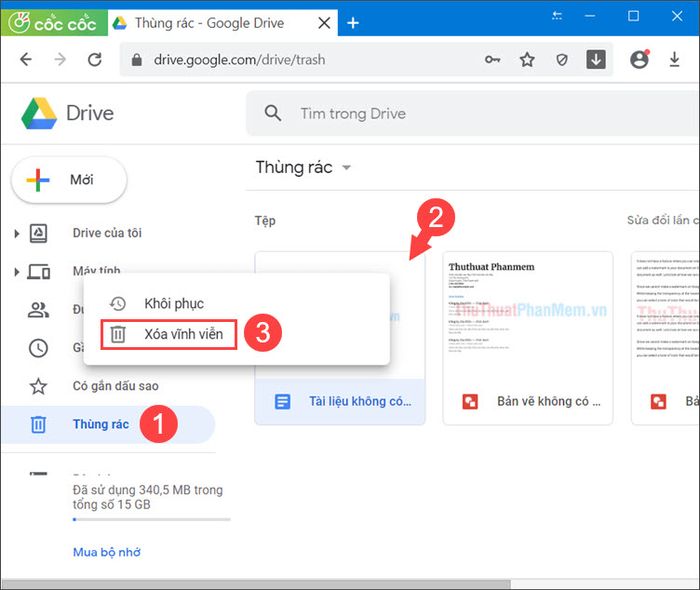Viewport: 700px width, 590px height.
Task: Bookmark this page with the star icon
Action: tap(527, 59)
